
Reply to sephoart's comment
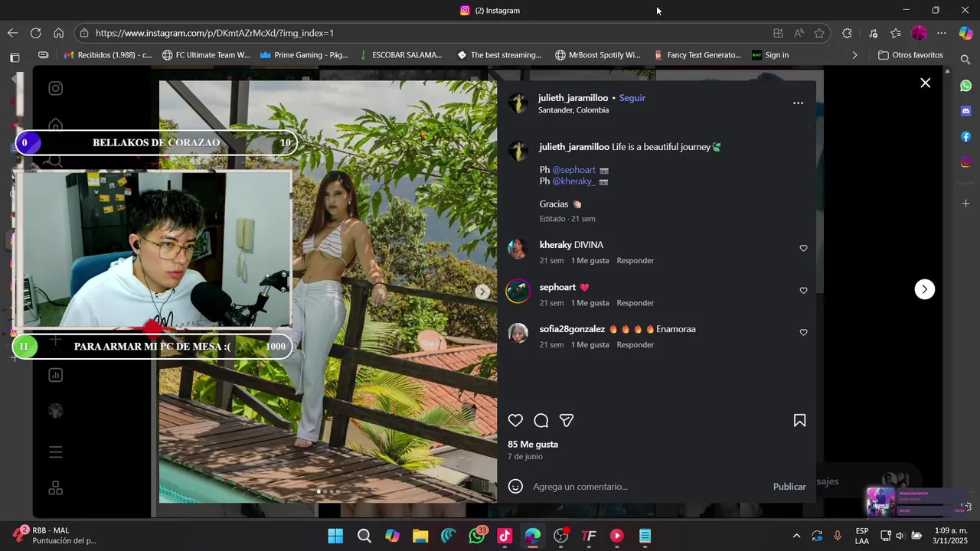[635, 303]
